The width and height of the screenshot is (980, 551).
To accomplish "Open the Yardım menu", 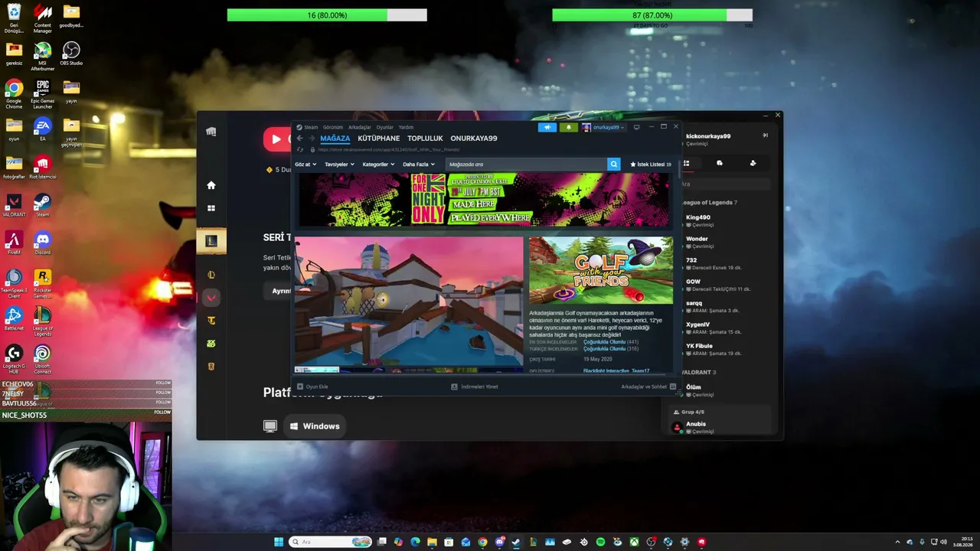I will [406, 127].
